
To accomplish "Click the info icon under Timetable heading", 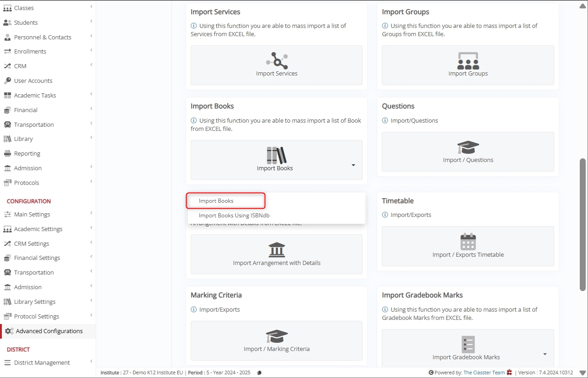I will [x=385, y=215].
